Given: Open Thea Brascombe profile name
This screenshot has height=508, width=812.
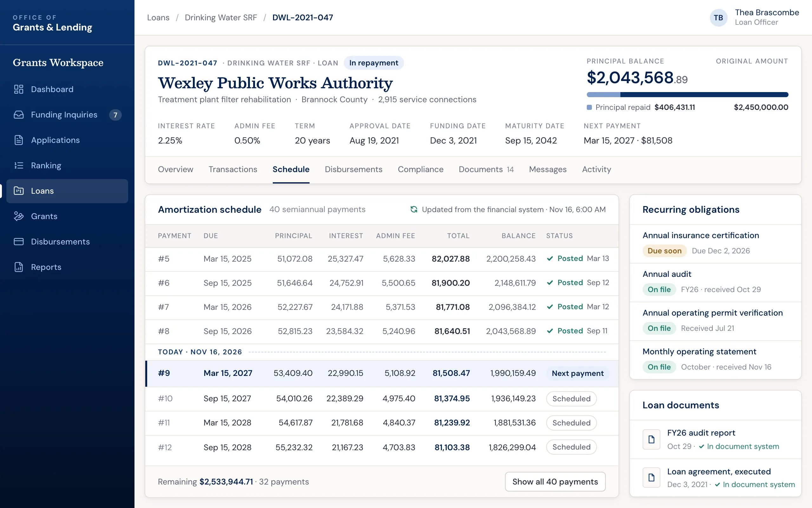Looking at the screenshot, I should point(767,12).
